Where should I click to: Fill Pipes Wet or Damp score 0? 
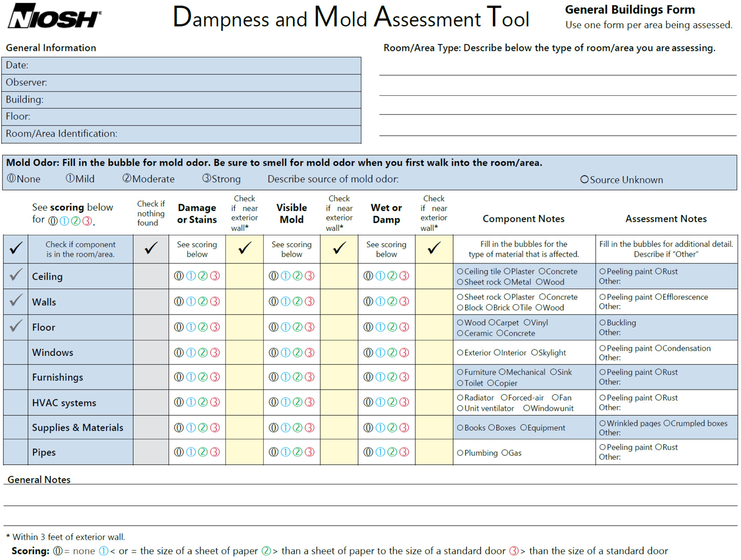pos(368,452)
